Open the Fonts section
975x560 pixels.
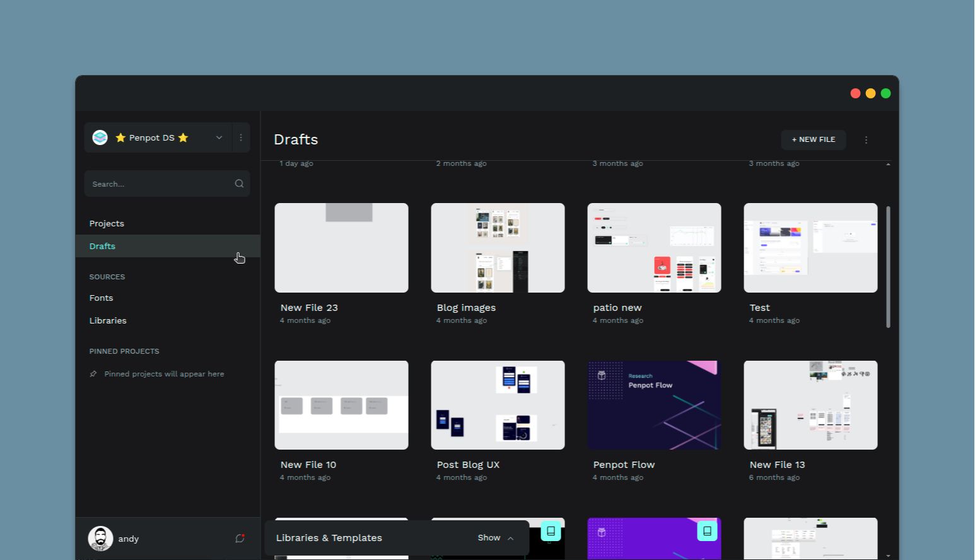click(x=101, y=298)
